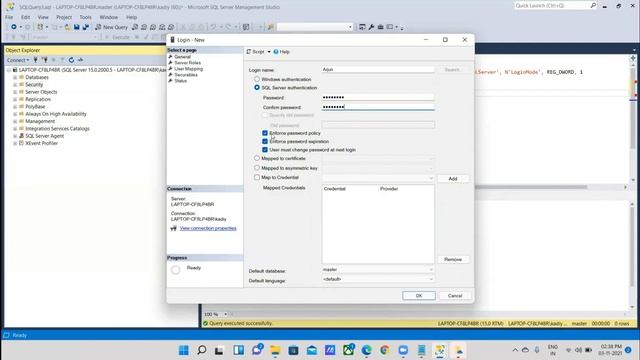The width and height of the screenshot is (640, 360).
Task: Click the activity monitor icon in Object Explorer
Action: point(80,60)
